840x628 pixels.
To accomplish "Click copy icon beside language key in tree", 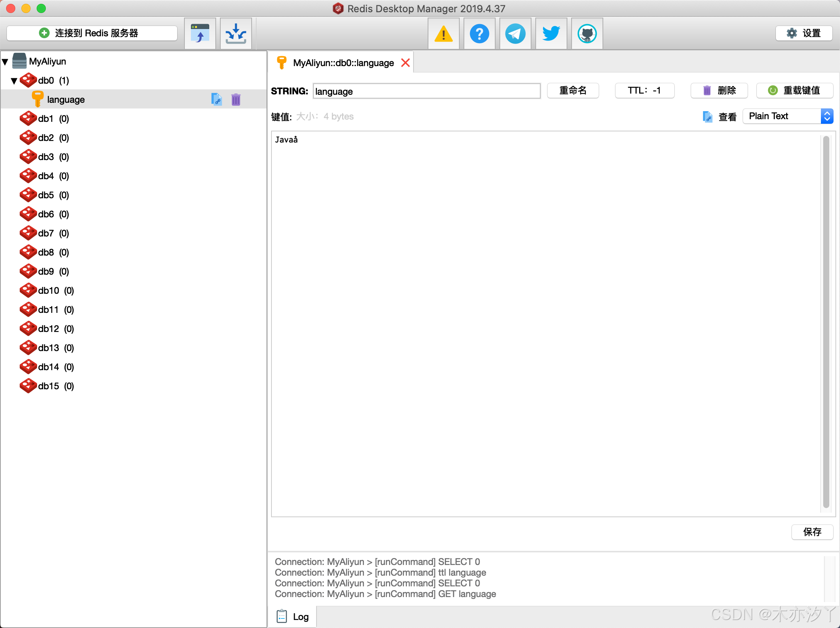I will tap(216, 100).
